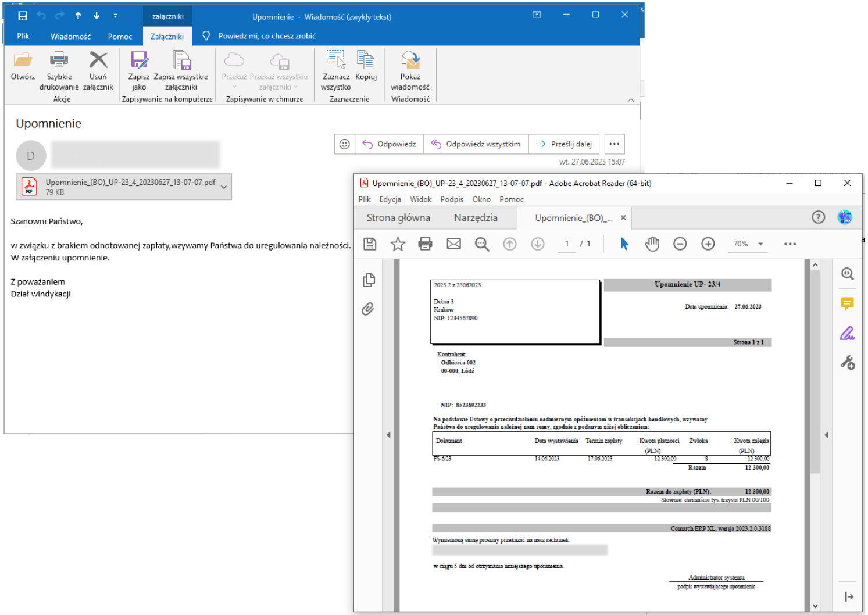Select the arrow selection tool in Acrobat
Screen dimensions: 868x615
(624, 244)
